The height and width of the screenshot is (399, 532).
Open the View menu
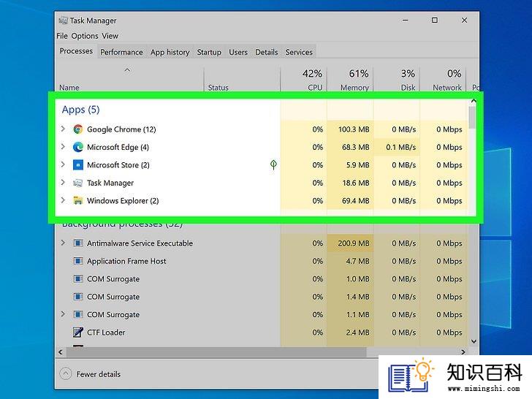click(110, 36)
